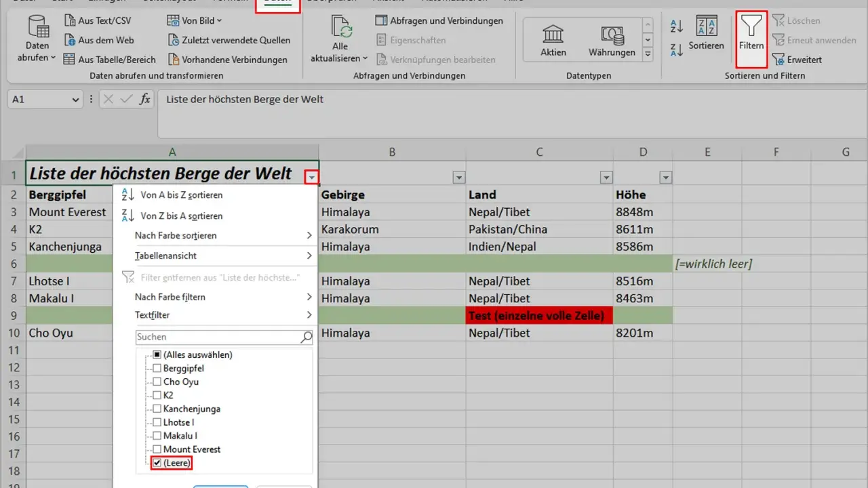Expand the Textfilter submenu
The width and height of the screenshot is (868, 488).
pos(216,315)
